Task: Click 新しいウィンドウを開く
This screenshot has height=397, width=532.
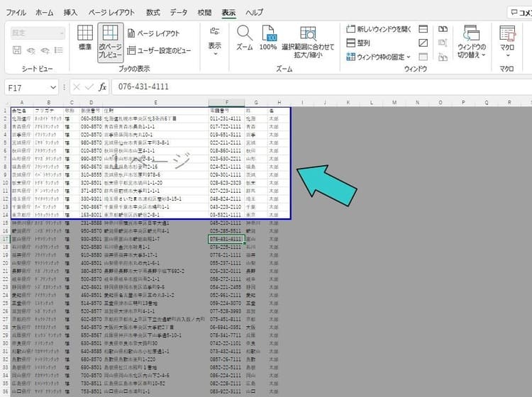Action: [x=379, y=29]
